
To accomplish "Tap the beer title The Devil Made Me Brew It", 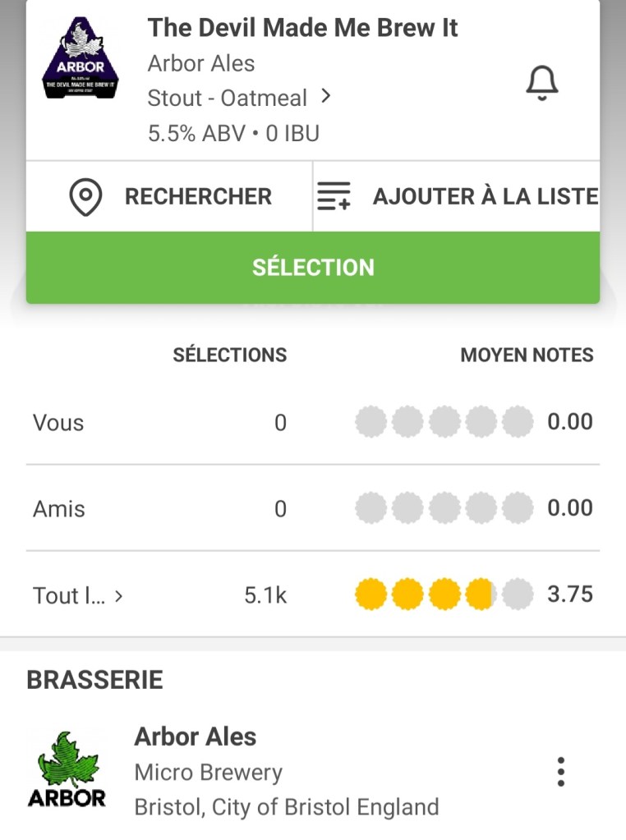I will pyautogui.click(x=302, y=28).
